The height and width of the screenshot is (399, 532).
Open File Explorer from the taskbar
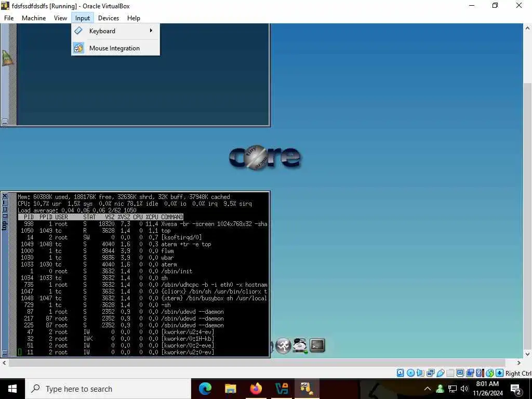(230, 389)
